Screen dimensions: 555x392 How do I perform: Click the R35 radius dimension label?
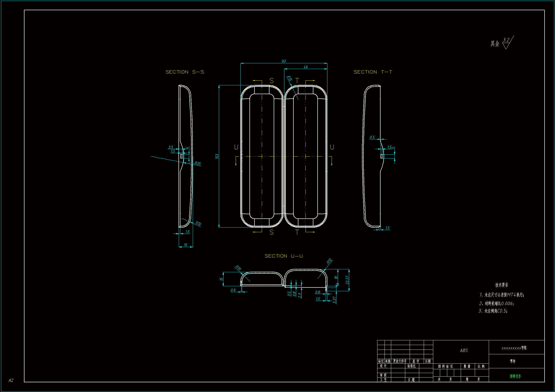198,163
